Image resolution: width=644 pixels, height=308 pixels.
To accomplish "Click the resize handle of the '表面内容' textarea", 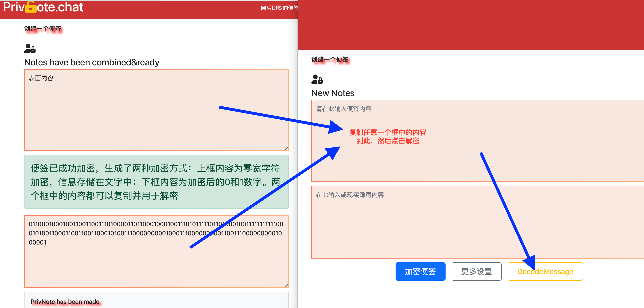I will (x=286, y=148).
